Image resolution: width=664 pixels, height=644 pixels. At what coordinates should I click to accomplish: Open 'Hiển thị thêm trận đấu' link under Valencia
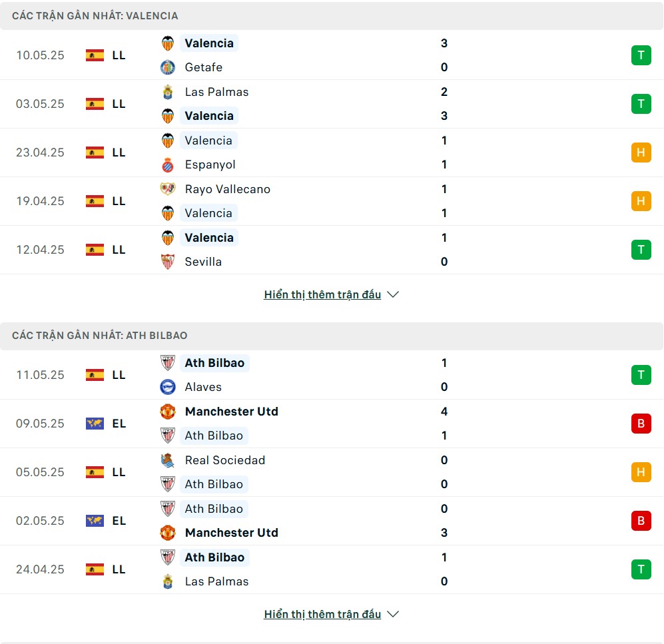322,294
